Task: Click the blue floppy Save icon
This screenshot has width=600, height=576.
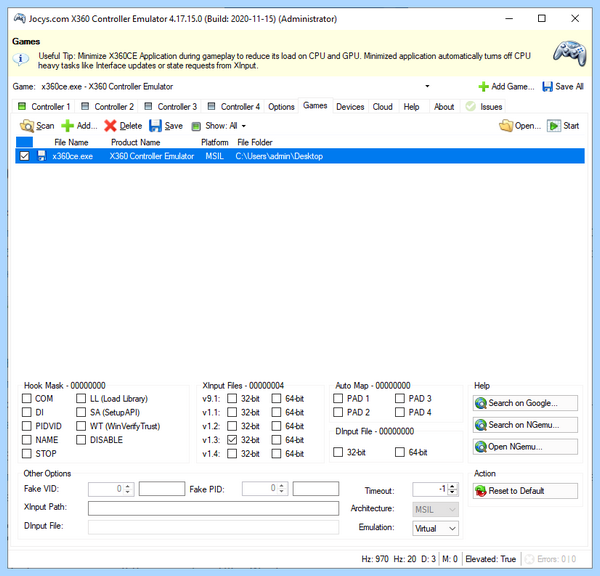Action: 155,126
